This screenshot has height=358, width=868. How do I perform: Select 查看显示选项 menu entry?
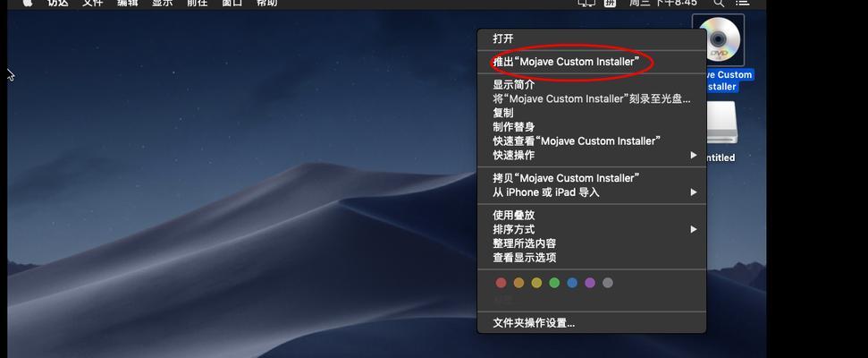592,258
